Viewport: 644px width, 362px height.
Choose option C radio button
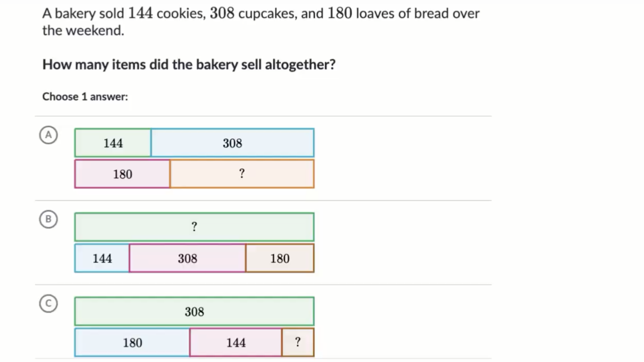point(48,304)
